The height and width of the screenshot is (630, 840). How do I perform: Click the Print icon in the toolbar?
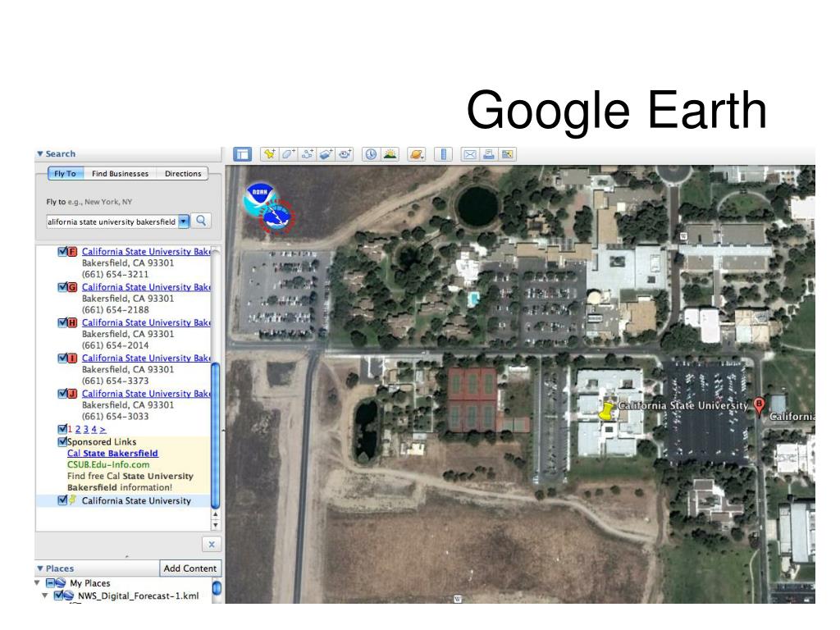click(489, 154)
